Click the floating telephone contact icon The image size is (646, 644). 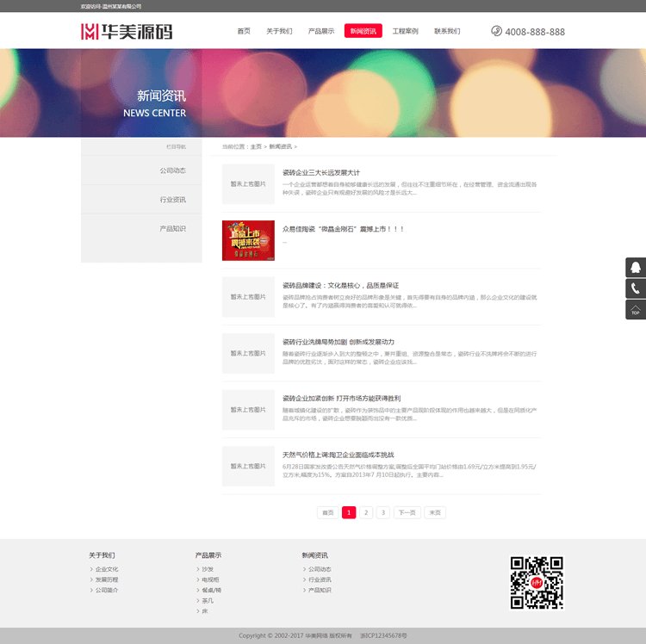636,288
